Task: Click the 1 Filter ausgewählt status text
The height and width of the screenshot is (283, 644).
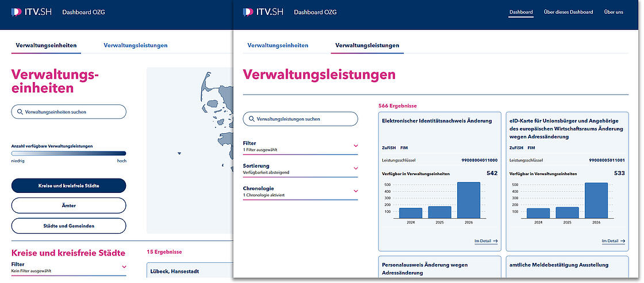Action: pos(260,150)
